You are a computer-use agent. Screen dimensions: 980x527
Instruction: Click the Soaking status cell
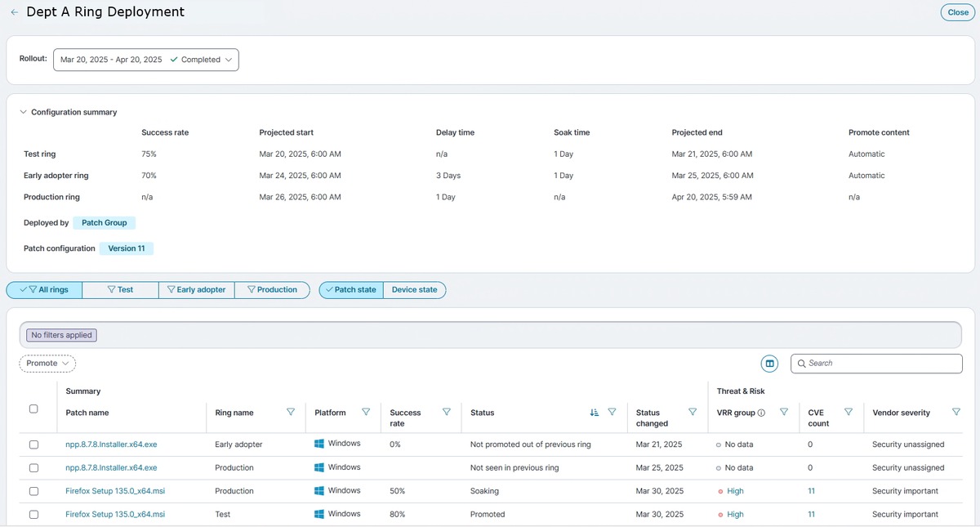click(484, 491)
